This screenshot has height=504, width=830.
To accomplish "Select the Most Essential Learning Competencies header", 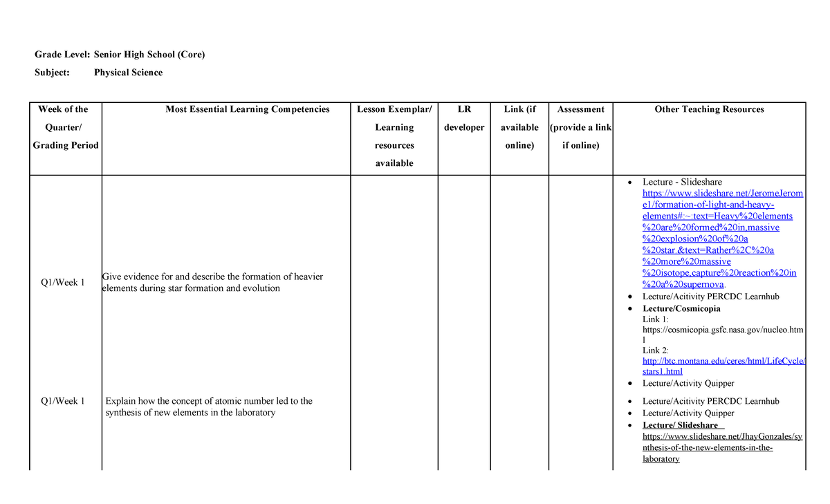I will point(247,109).
